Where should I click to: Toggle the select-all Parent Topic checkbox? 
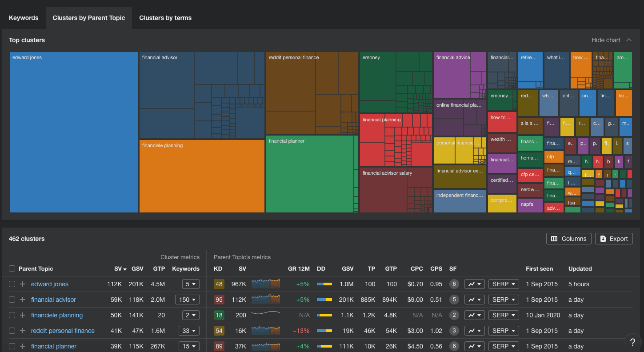pos(12,269)
